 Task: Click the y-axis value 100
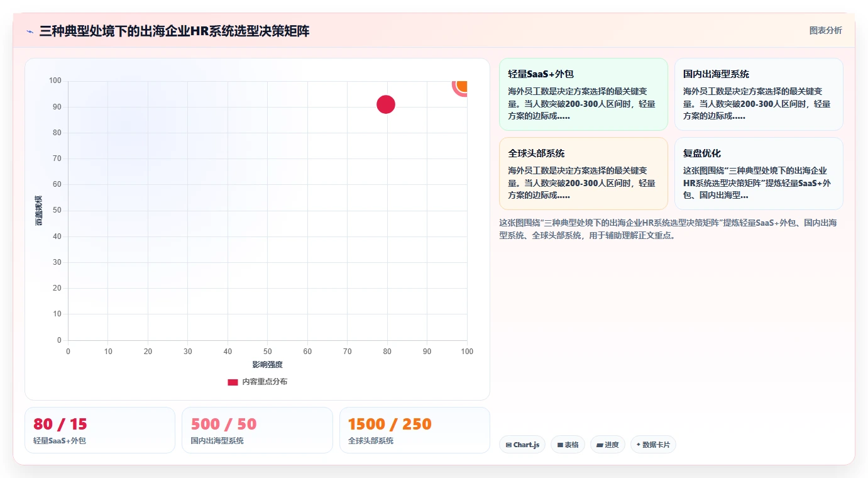(55, 81)
